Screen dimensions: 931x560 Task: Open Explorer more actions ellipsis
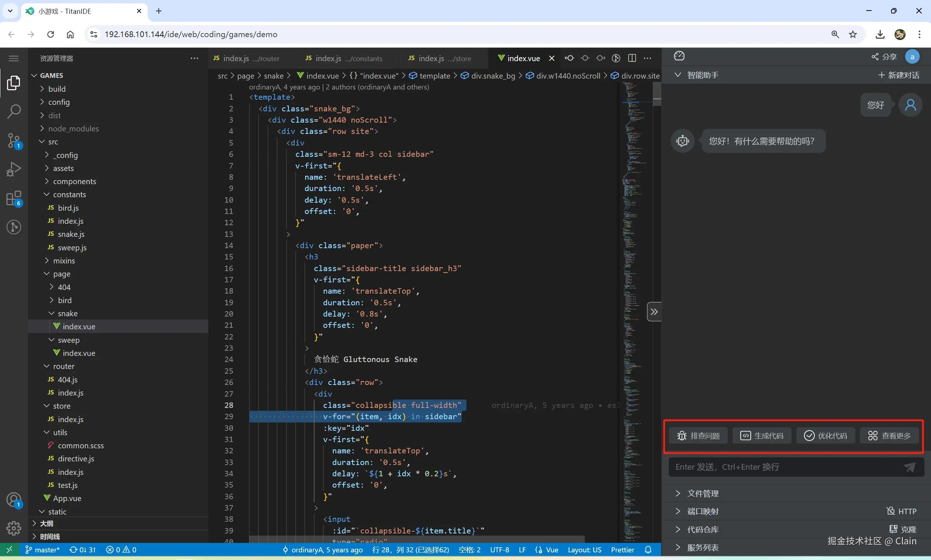194,58
